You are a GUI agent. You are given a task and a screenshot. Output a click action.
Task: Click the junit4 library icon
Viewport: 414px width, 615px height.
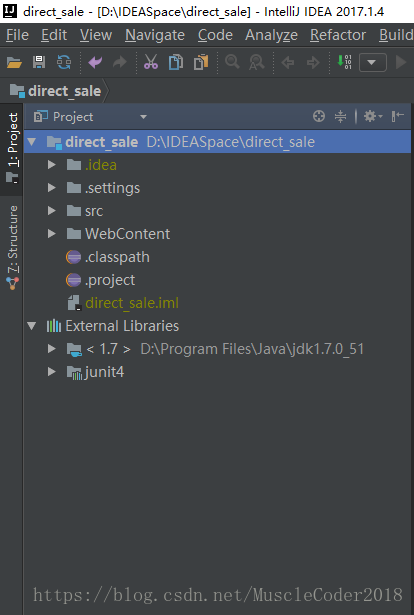coord(74,373)
